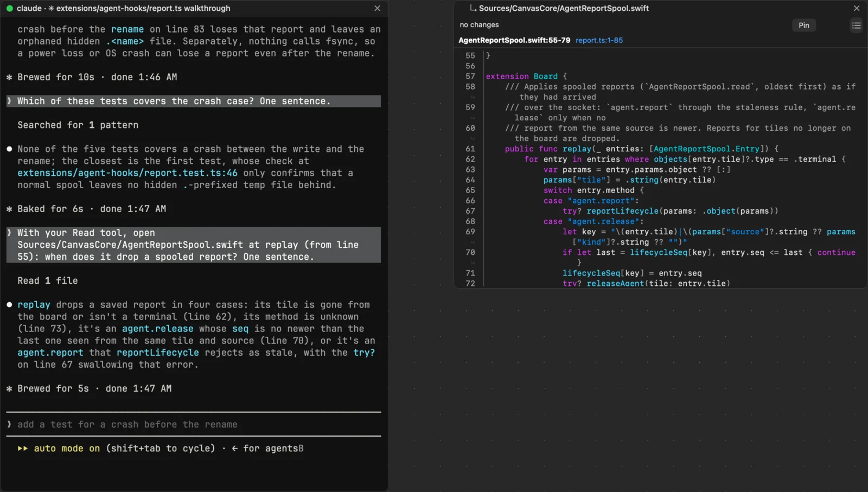This screenshot has width=868, height=492.
Task: Click the cyan "rename" word in the first reply
Action: click(127, 29)
